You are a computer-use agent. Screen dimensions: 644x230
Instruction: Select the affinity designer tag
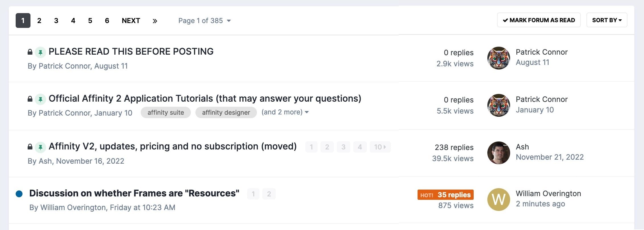click(226, 112)
